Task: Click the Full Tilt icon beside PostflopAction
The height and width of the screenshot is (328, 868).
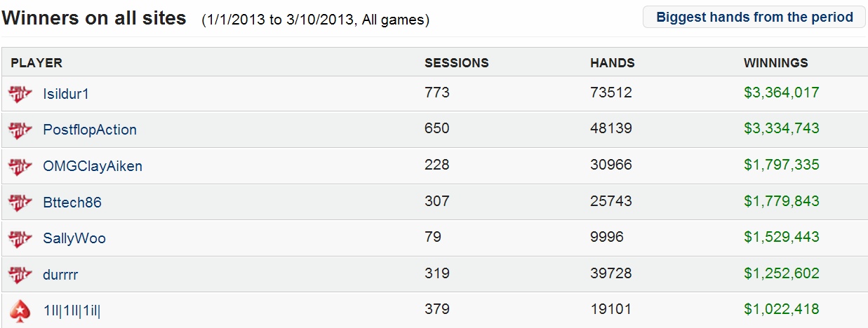Action: [20, 130]
